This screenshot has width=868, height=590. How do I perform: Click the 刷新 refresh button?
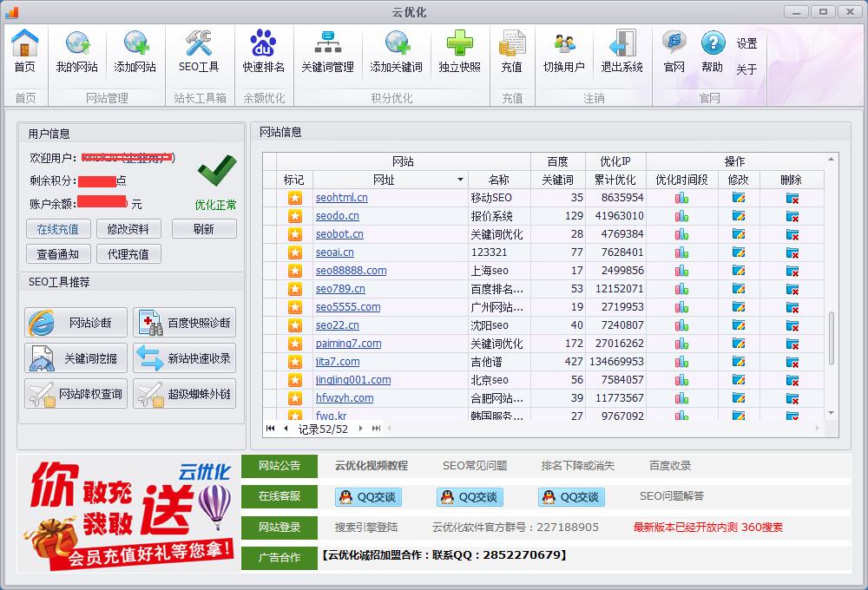coord(204,229)
